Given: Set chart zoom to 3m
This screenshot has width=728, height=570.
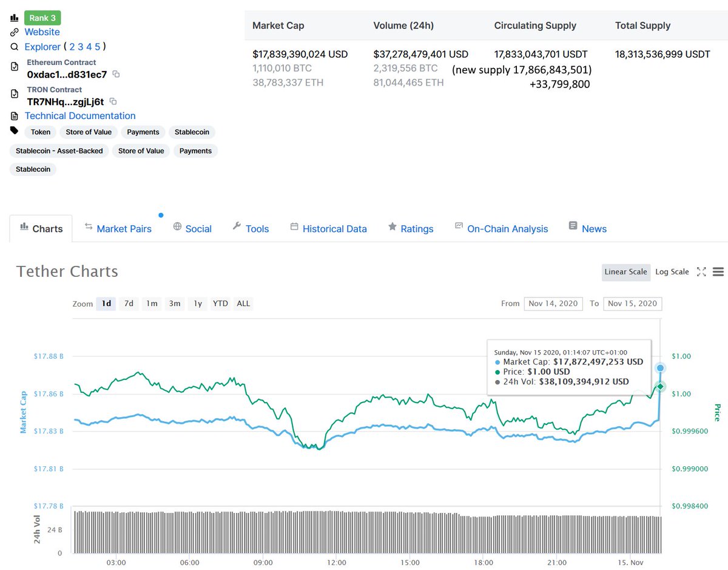Looking at the screenshot, I should tap(175, 304).
